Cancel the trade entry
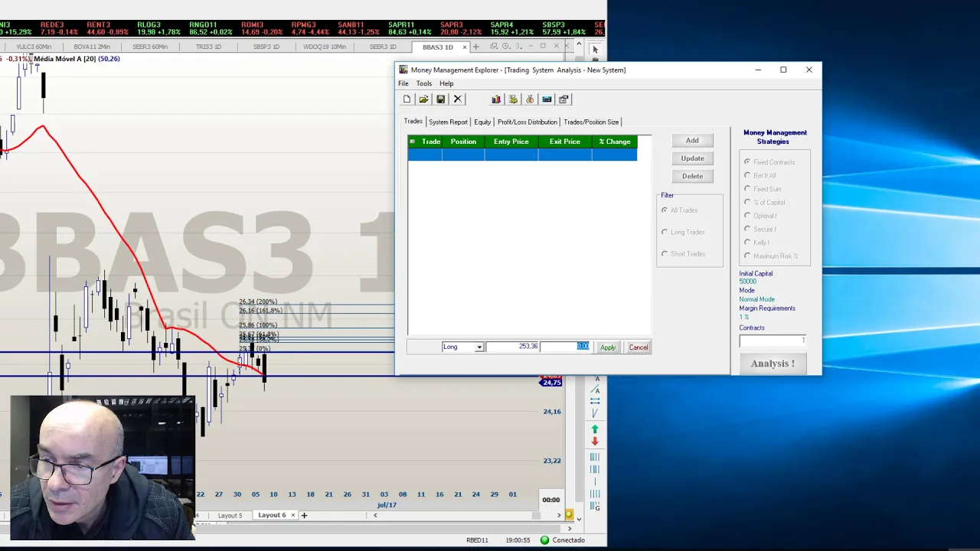The width and height of the screenshot is (980, 551). [x=639, y=347]
